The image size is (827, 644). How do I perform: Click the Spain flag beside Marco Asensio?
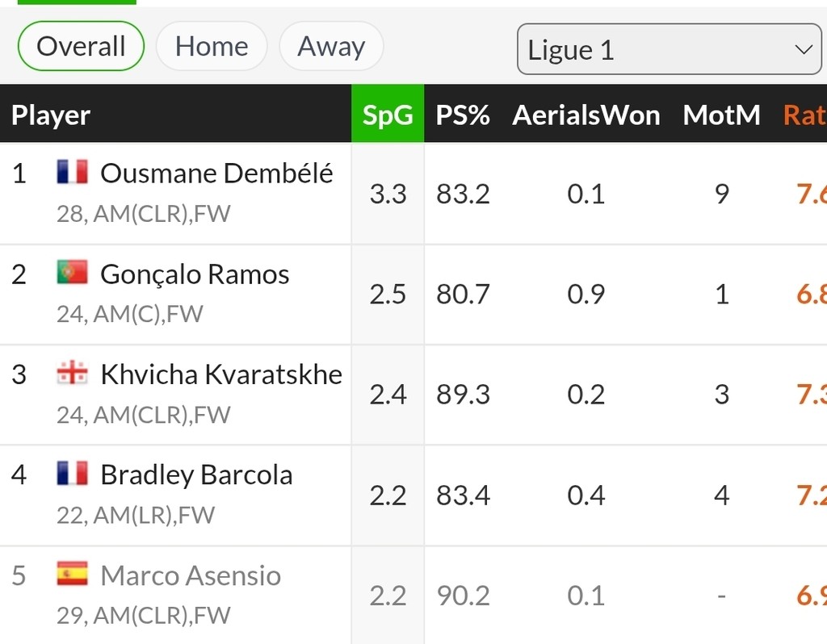(72, 573)
